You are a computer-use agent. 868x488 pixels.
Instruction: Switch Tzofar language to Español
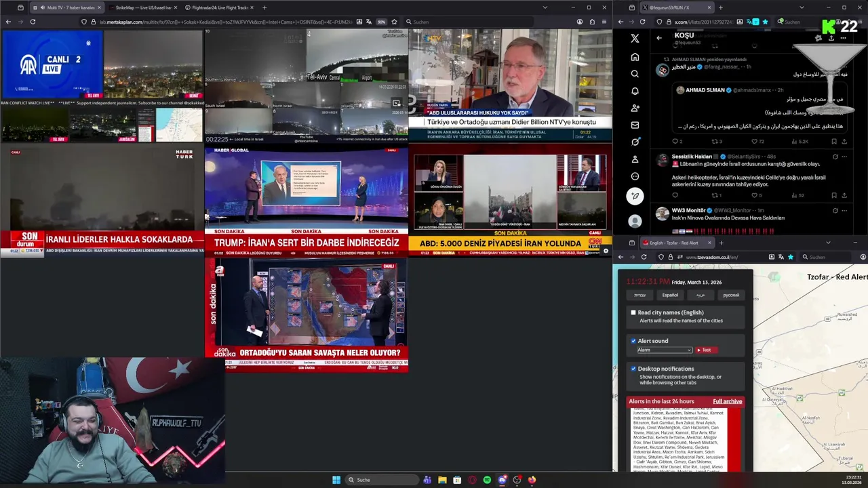pyautogui.click(x=670, y=295)
